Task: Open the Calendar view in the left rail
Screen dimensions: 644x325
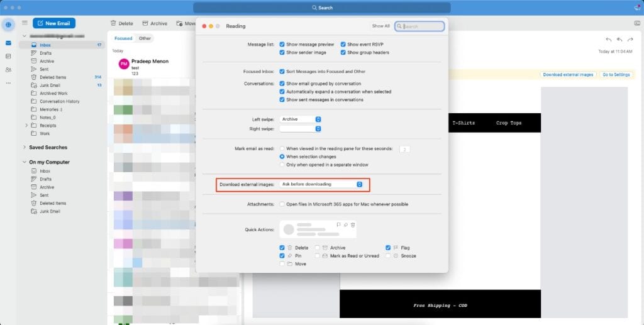Action: 8,56
